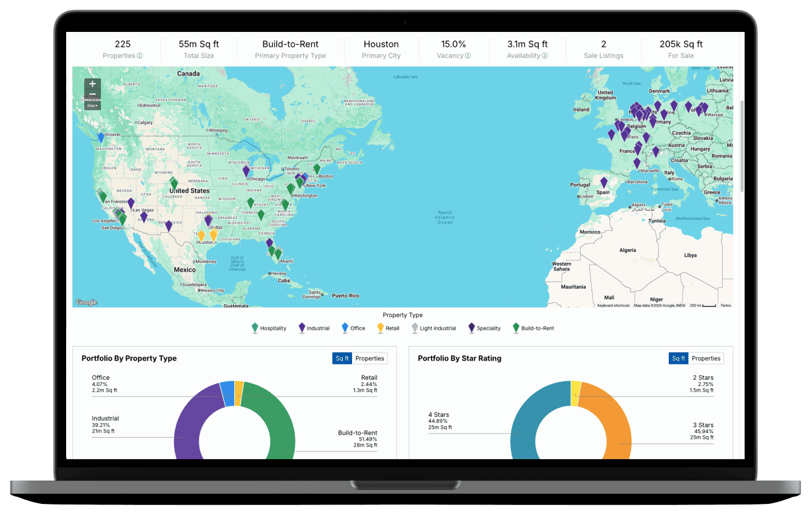Screen dimensions: 812x519
Task: Toggle Build-to-Rent in the legend
Action: click(534, 329)
